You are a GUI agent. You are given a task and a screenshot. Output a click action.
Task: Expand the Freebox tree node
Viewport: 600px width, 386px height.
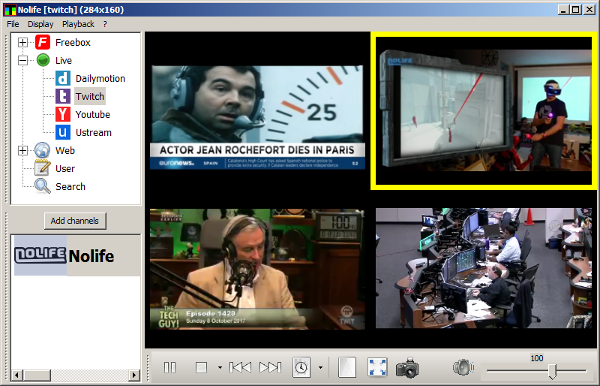click(23, 42)
